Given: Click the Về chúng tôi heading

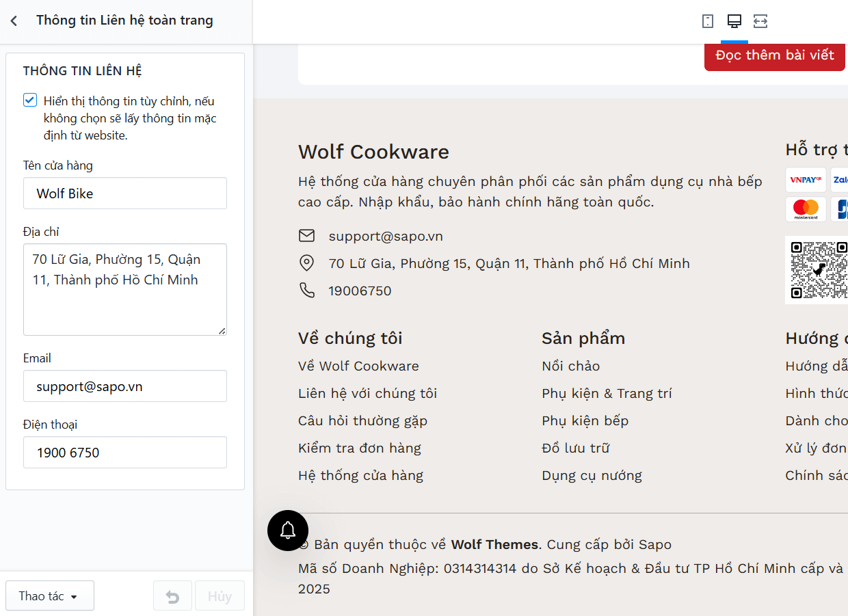Looking at the screenshot, I should coord(350,338).
